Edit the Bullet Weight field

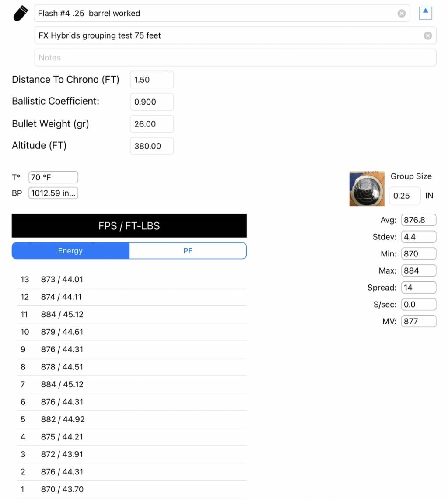(151, 124)
